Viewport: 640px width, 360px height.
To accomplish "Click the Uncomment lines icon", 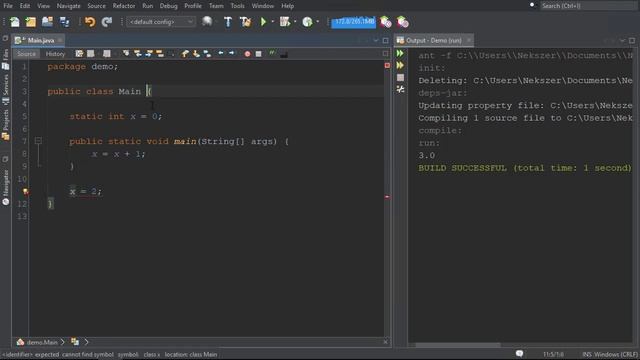I will [284, 54].
